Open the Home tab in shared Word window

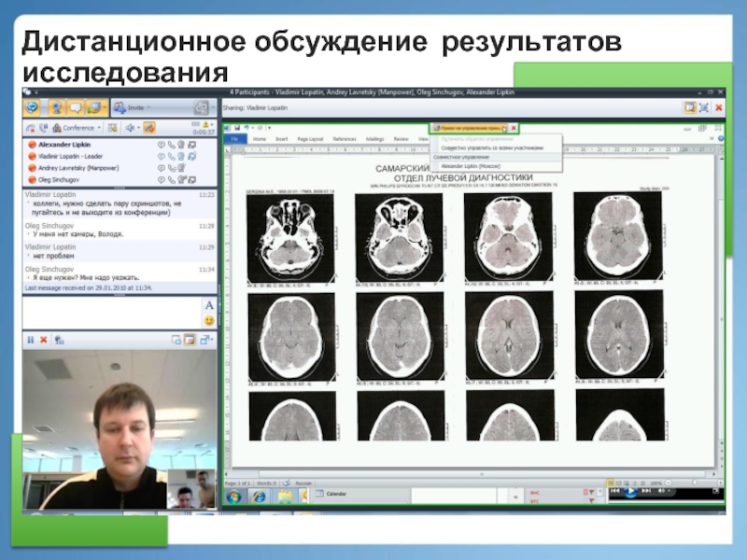click(260, 139)
